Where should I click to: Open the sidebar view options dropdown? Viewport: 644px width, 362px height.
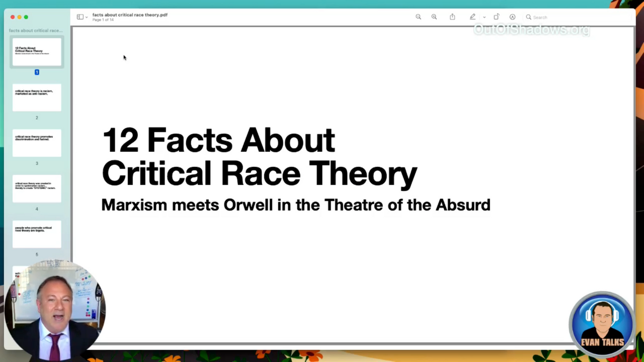click(x=87, y=18)
